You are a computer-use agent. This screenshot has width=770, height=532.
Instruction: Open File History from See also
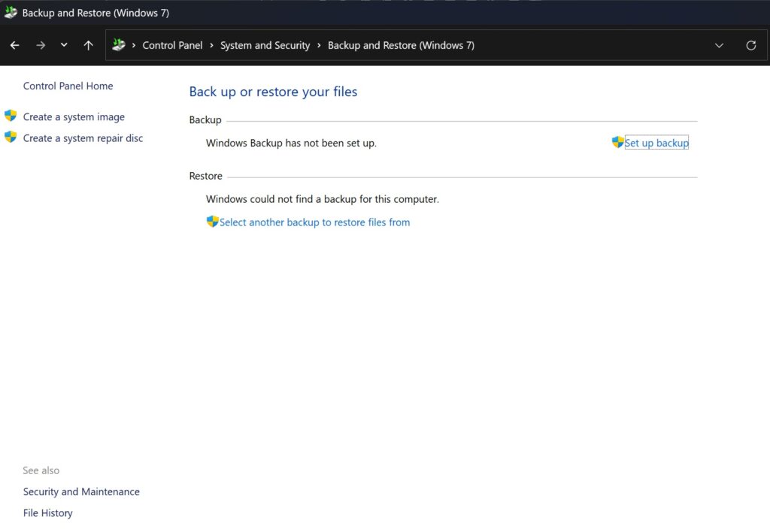(x=47, y=512)
